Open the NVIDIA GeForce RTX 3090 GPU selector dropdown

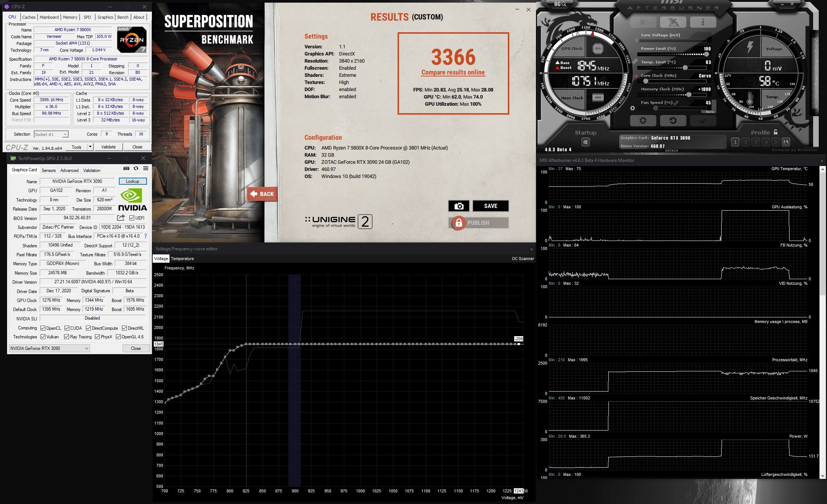tap(49, 348)
